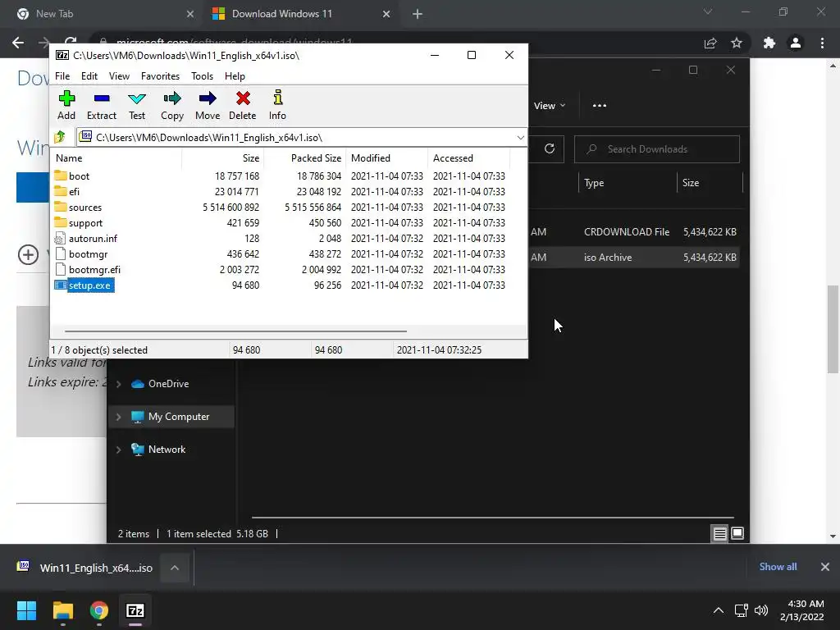
Task: Open the Windows Start menu
Action: 26,610
